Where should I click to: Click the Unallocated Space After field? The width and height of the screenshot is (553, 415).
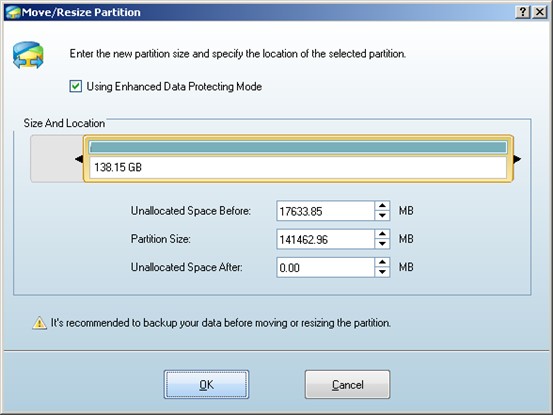[325, 267]
